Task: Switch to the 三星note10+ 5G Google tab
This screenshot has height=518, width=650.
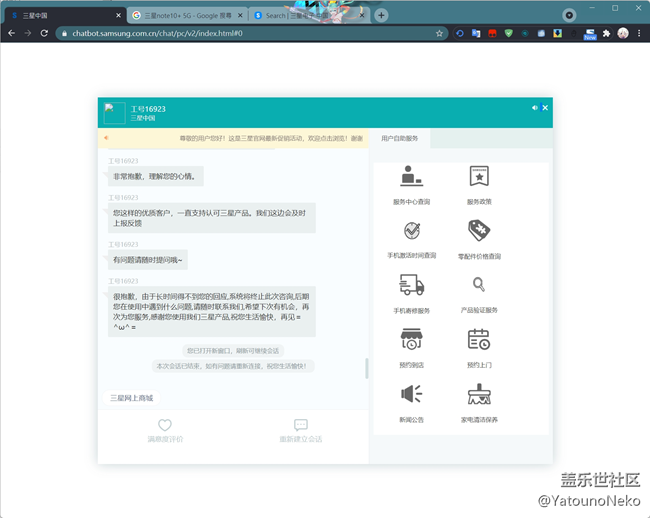Action: pos(187,16)
